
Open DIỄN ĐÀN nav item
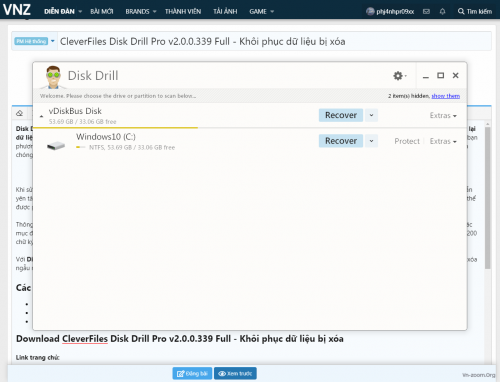(x=59, y=12)
